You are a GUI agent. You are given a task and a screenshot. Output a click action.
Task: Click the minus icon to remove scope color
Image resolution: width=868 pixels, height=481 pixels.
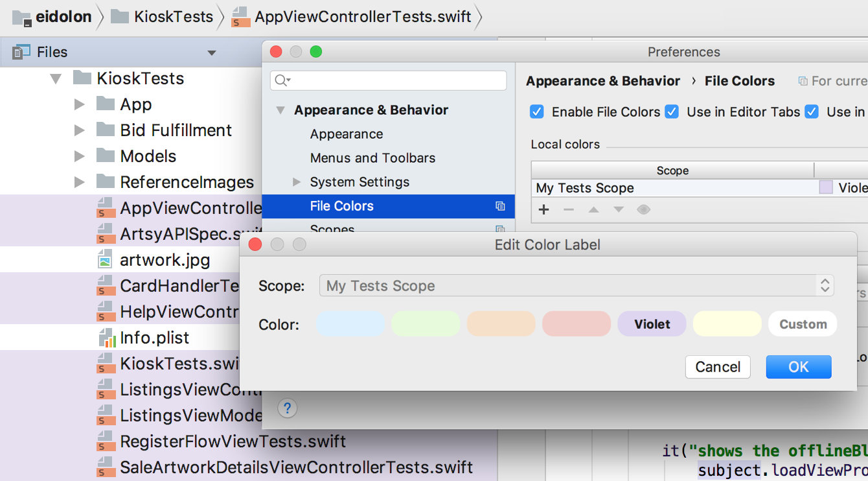[568, 209]
